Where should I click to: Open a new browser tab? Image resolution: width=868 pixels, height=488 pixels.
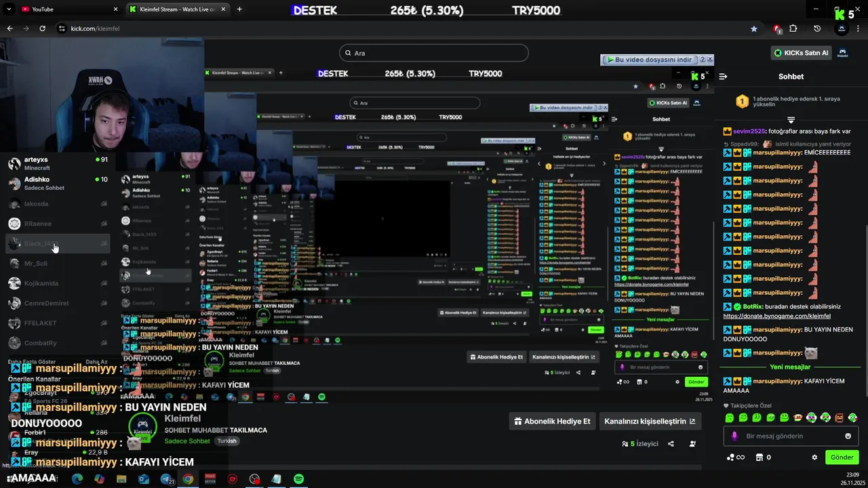[239, 9]
